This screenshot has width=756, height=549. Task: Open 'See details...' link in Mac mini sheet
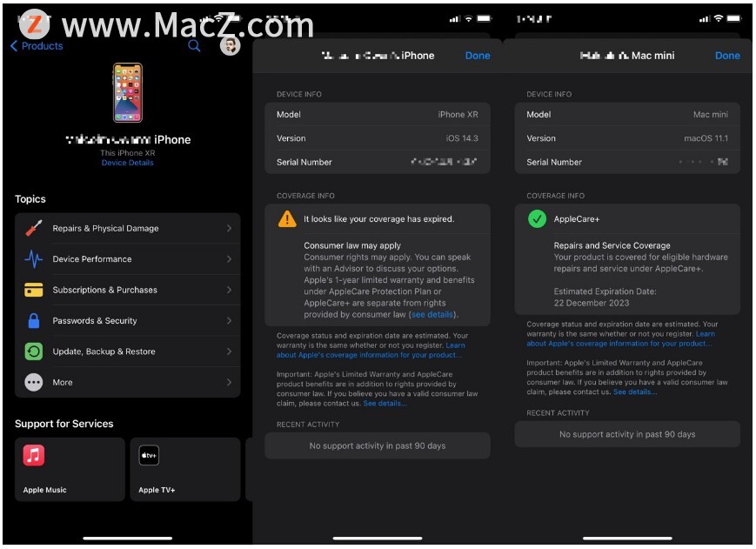(635, 392)
